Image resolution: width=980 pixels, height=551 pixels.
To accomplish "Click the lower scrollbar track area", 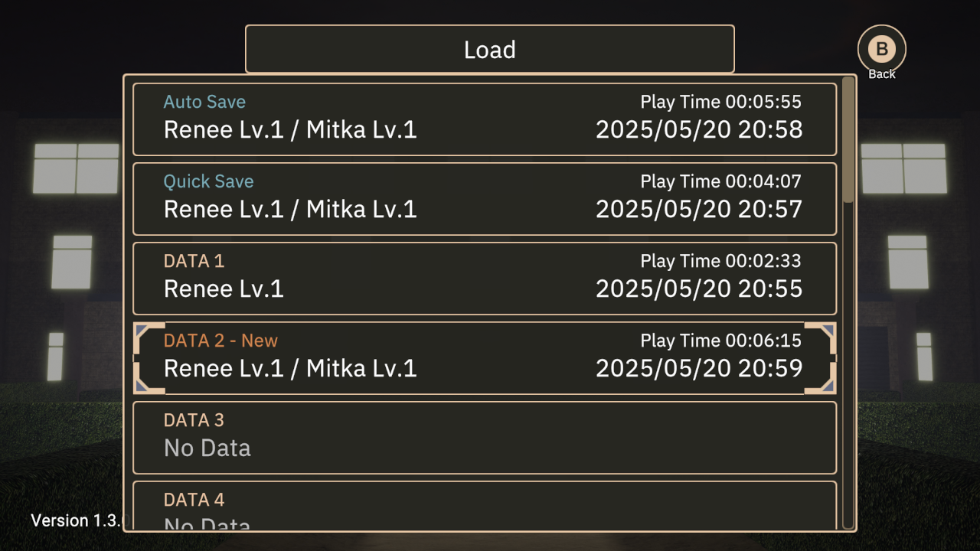I will pos(848,366).
